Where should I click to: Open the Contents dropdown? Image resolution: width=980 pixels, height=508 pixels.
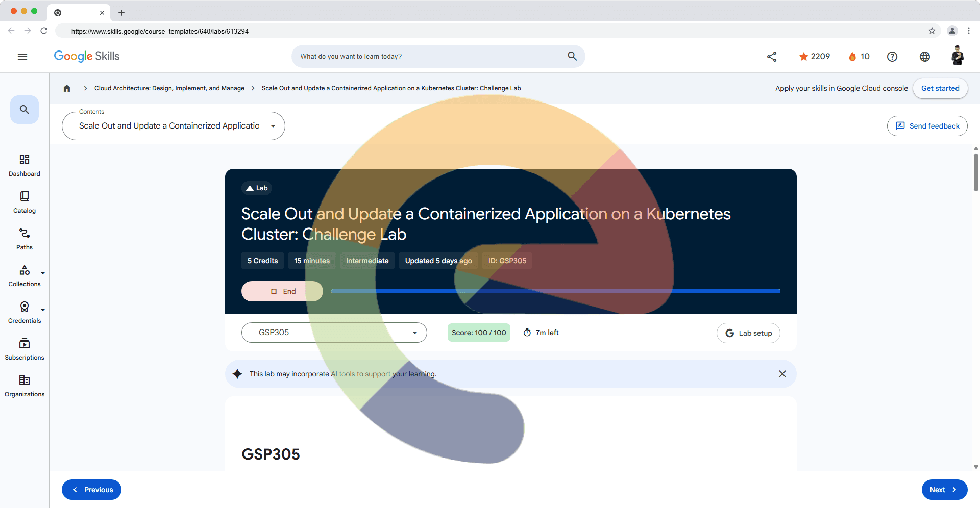(174, 126)
